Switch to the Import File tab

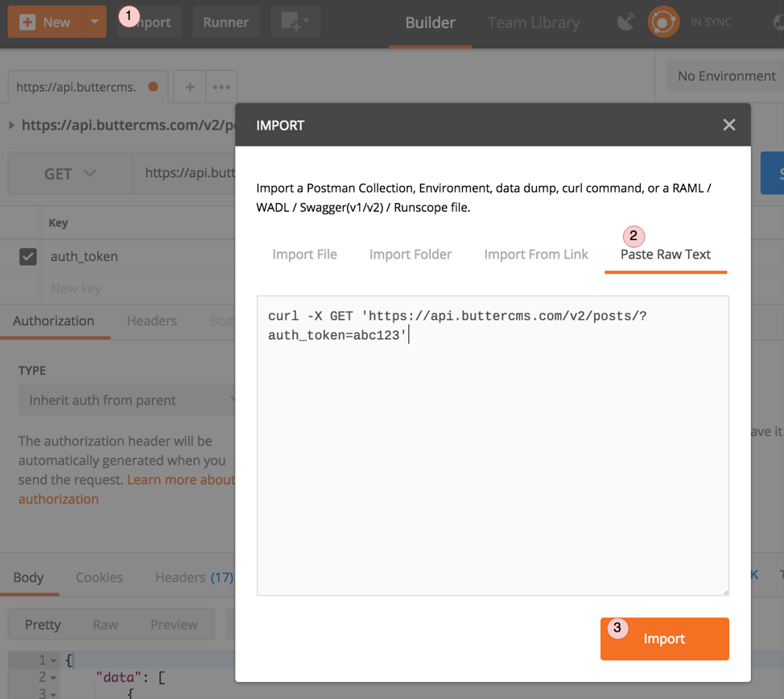pos(304,254)
